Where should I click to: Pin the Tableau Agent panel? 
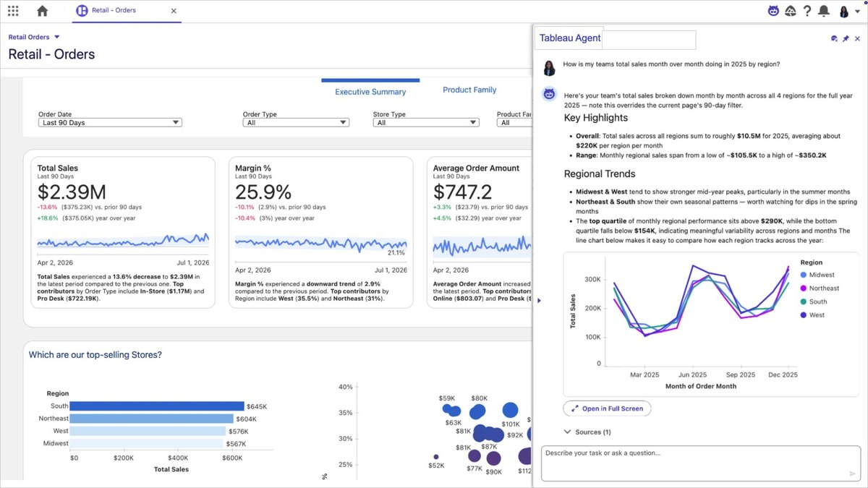click(846, 39)
